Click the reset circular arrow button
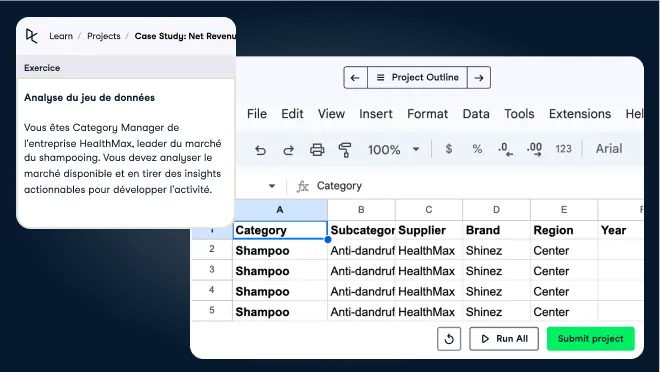The image size is (660, 372). tap(449, 339)
